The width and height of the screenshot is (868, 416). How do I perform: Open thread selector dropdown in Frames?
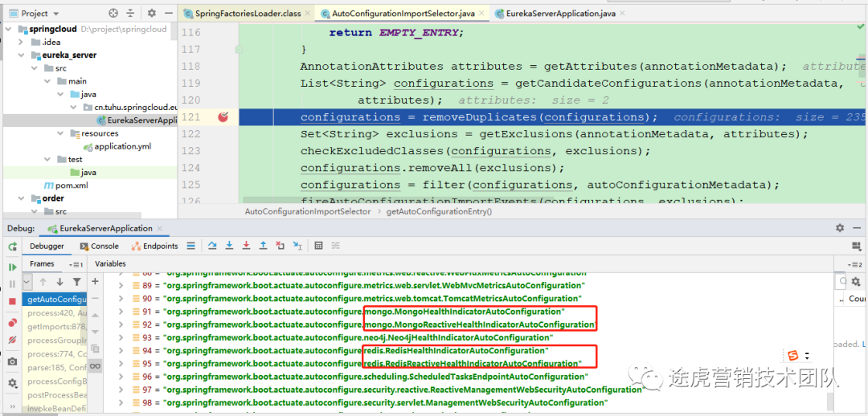coord(27,282)
